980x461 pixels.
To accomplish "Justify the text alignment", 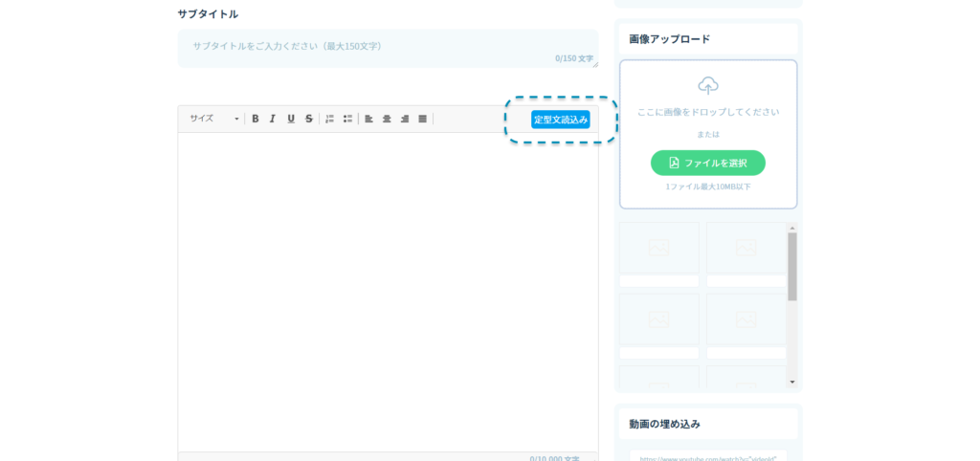I will point(422,119).
